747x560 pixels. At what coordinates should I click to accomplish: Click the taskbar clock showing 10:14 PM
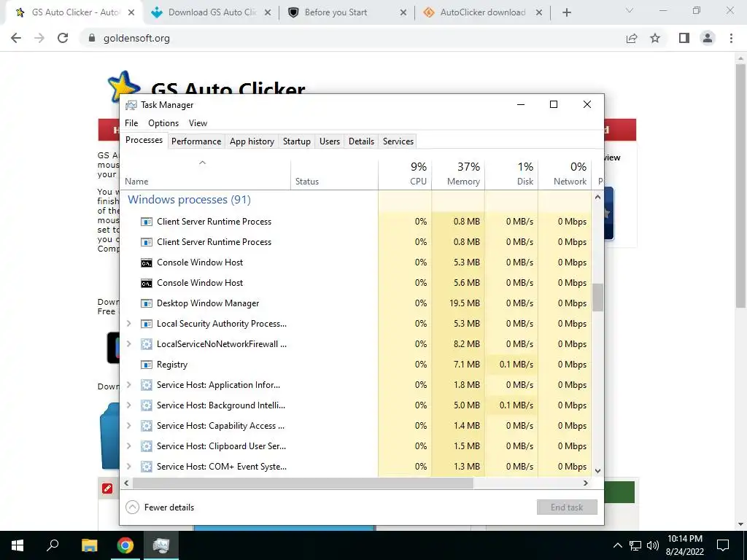(x=684, y=545)
